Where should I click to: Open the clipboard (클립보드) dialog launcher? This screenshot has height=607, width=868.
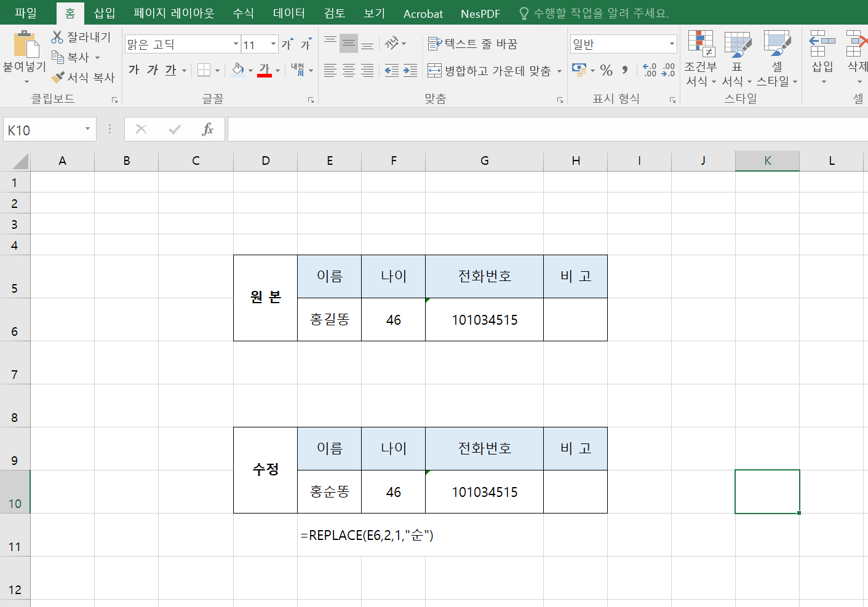114,100
